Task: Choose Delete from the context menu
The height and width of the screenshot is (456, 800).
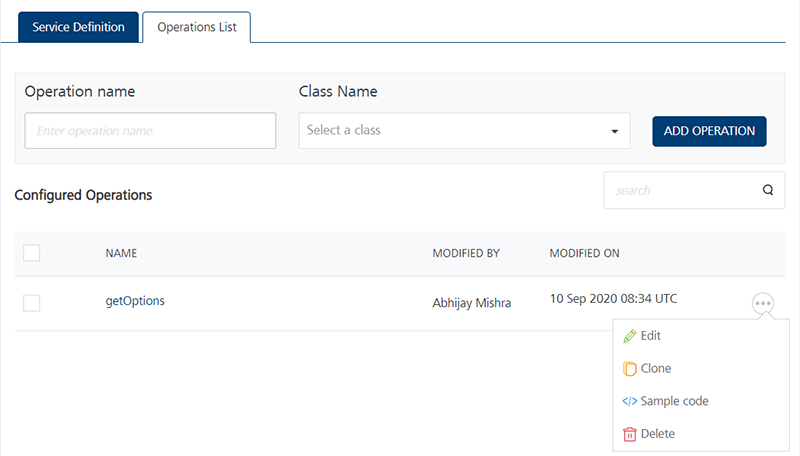Action: coord(657,434)
